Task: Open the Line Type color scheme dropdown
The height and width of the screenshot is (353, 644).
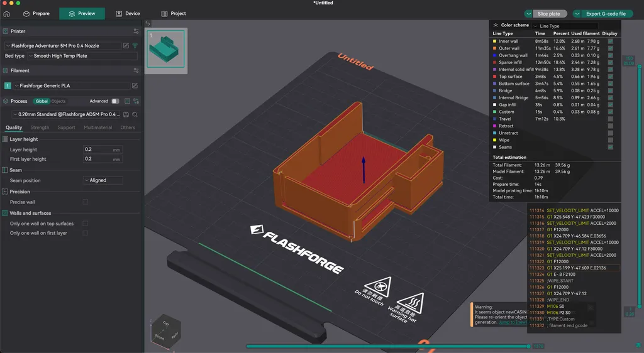Action: (565, 26)
